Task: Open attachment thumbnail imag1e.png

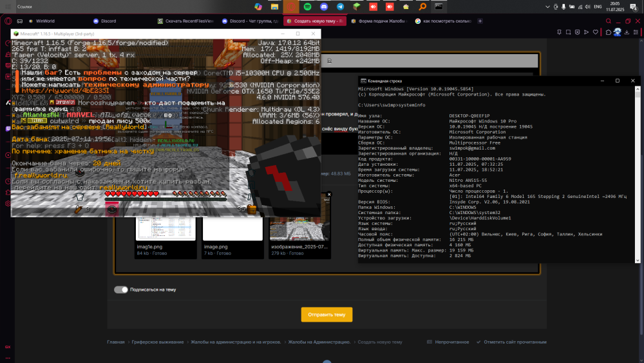Action: [x=166, y=228]
